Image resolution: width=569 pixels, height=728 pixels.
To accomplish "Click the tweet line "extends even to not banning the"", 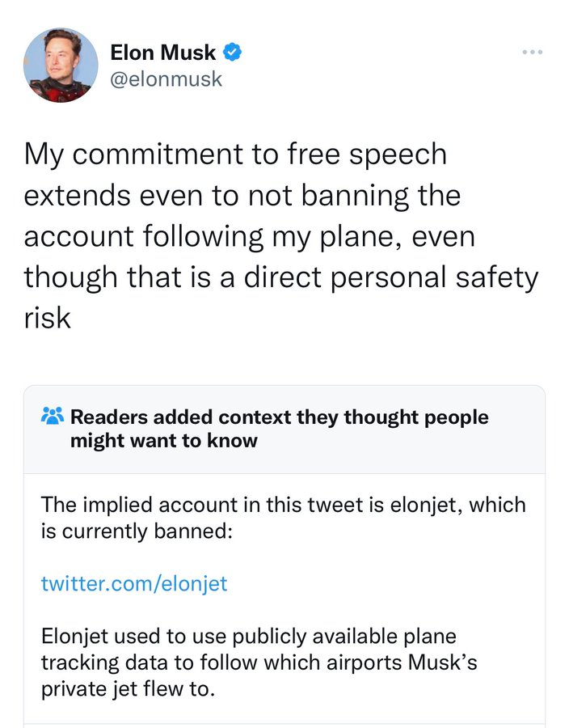I will coord(242,196).
